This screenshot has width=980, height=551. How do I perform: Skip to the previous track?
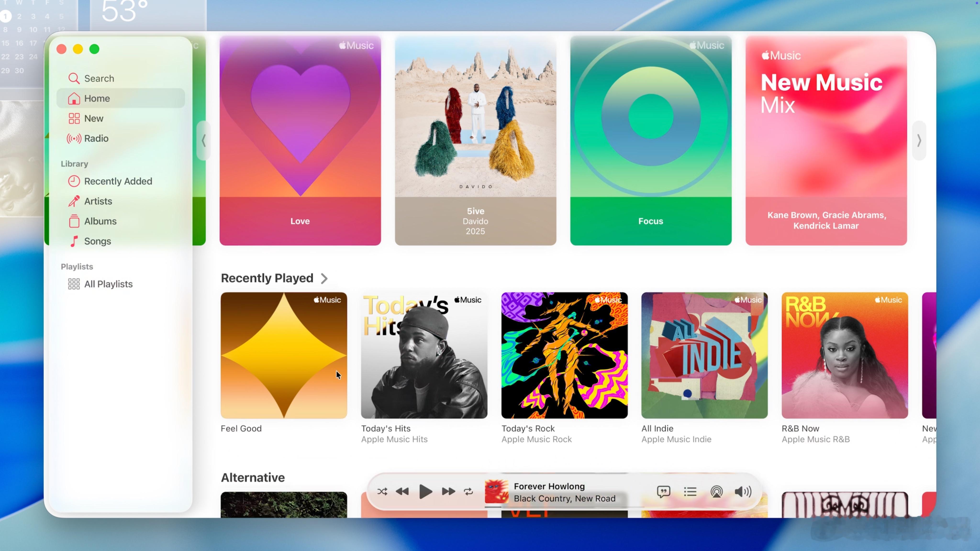pos(402,492)
